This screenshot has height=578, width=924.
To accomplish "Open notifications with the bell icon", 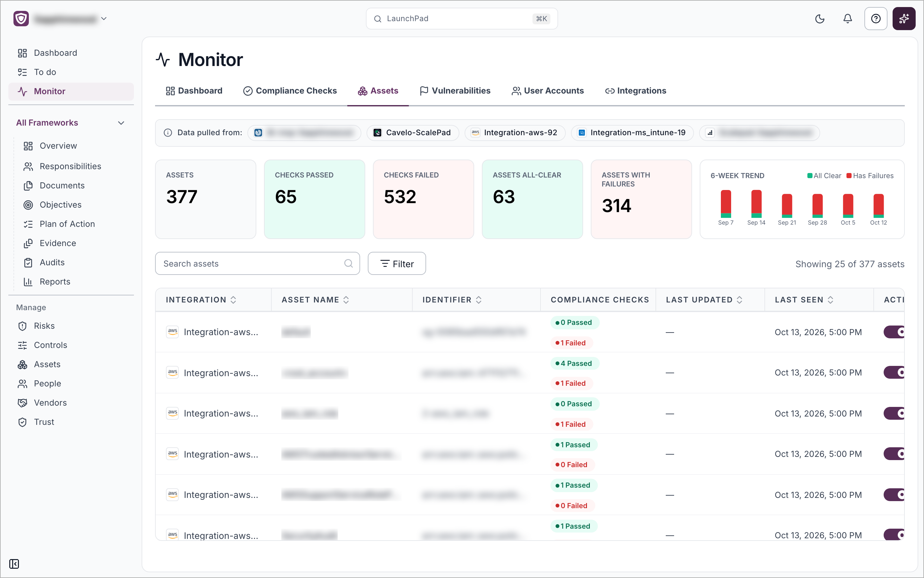I will [x=847, y=19].
